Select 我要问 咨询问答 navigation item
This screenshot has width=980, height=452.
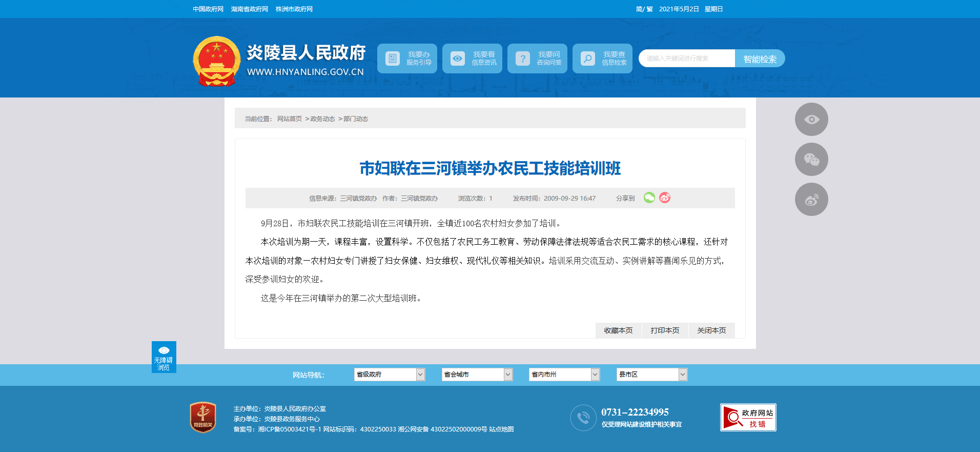(x=537, y=58)
